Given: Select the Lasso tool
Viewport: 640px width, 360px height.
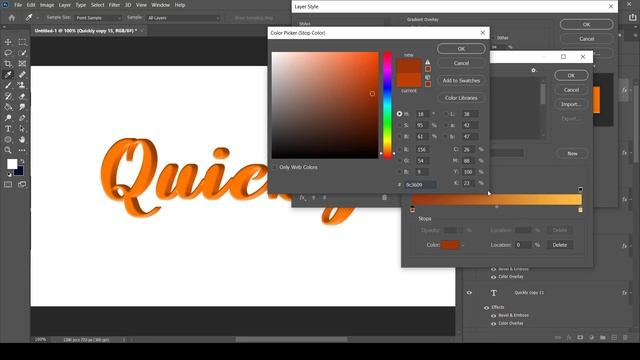Looking at the screenshot, I should point(8,53).
